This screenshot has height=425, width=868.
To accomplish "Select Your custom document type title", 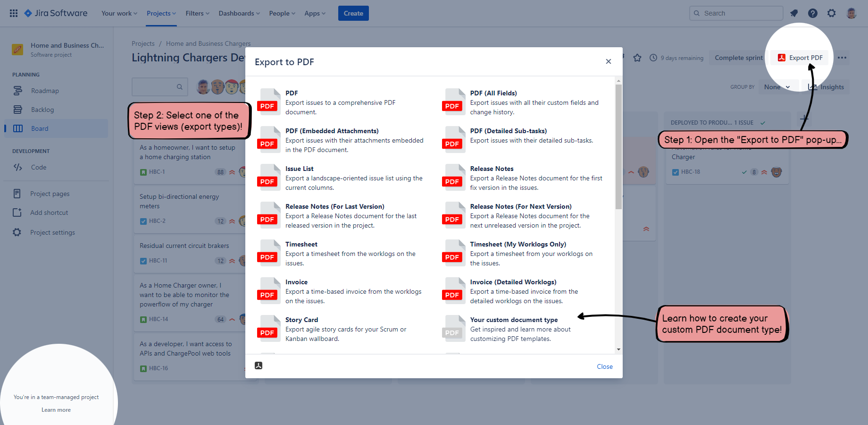I will [514, 320].
